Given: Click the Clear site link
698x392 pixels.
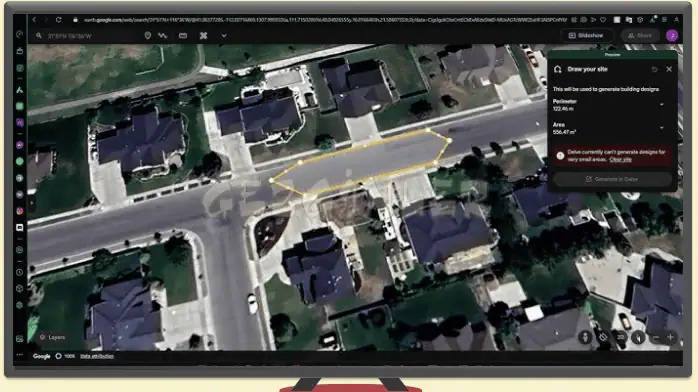Looking at the screenshot, I should pyautogui.click(x=621, y=159).
